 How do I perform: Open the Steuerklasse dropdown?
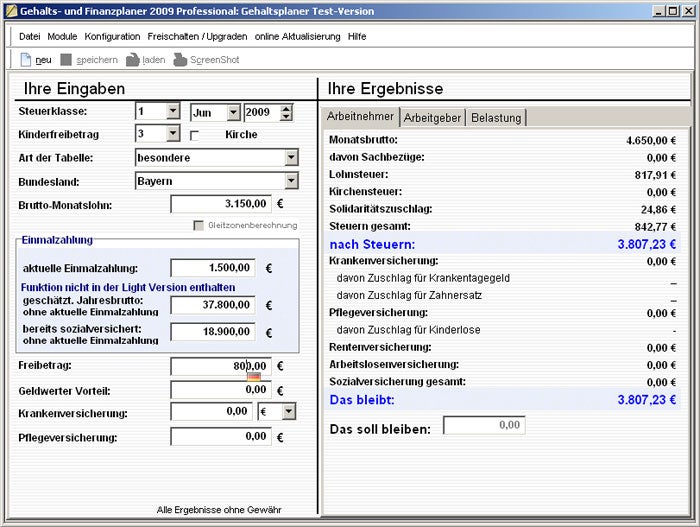tap(173, 111)
